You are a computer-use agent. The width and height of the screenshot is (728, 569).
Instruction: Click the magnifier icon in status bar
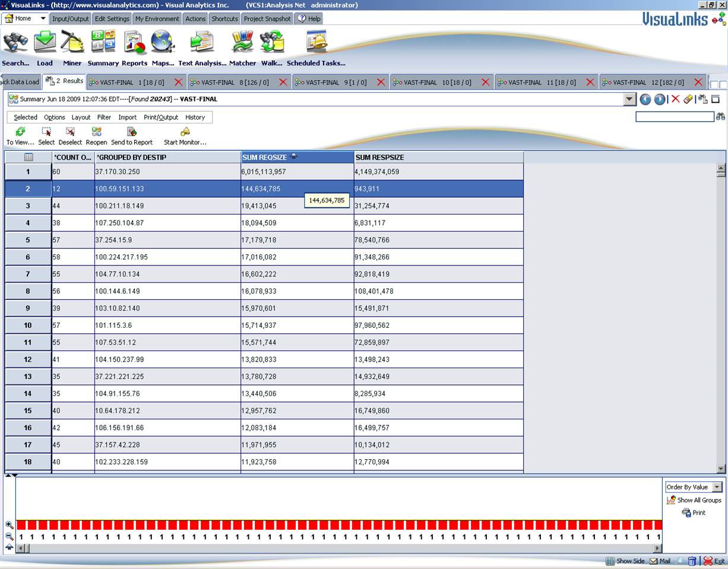pyautogui.click(x=680, y=561)
